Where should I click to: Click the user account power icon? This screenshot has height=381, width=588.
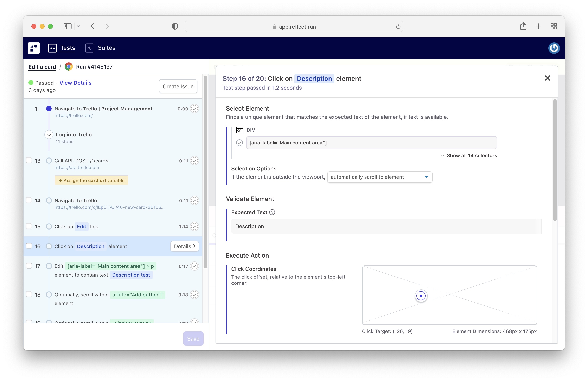pyautogui.click(x=554, y=48)
